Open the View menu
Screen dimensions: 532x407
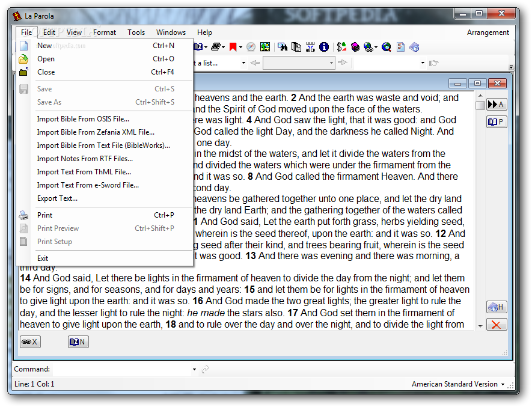pos(74,32)
